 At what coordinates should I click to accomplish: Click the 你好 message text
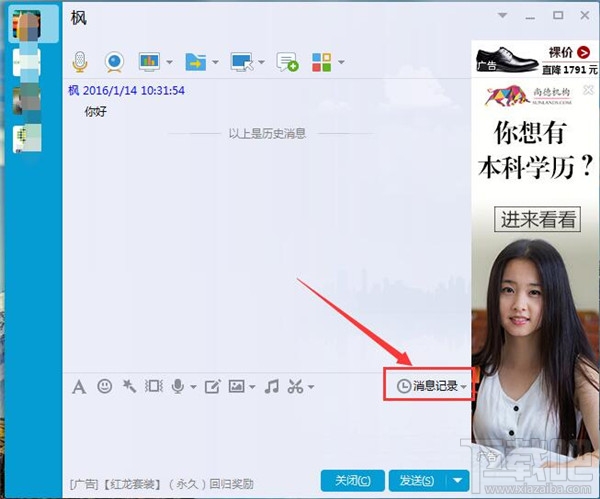95,112
